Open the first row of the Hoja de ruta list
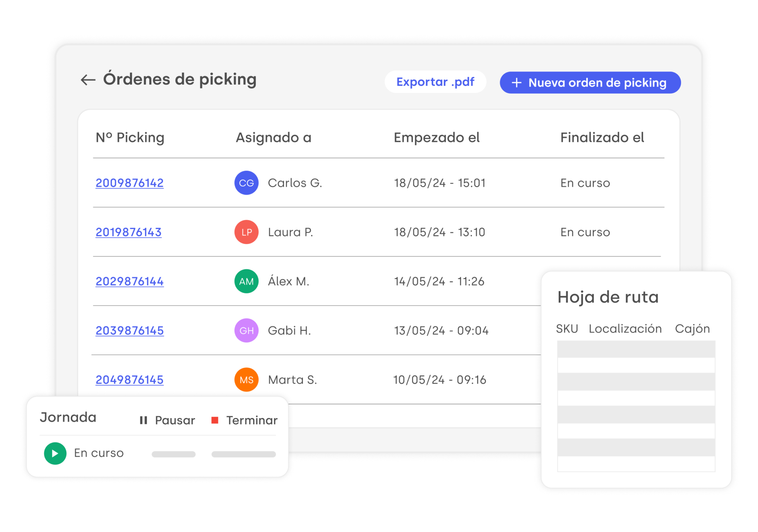 click(x=635, y=348)
